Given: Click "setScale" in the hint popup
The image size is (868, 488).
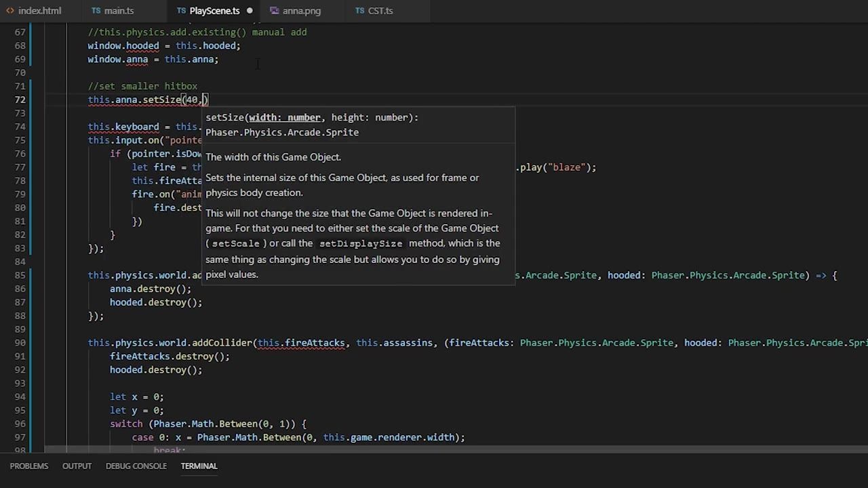Looking at the screenshot, I should pos(236,243).
